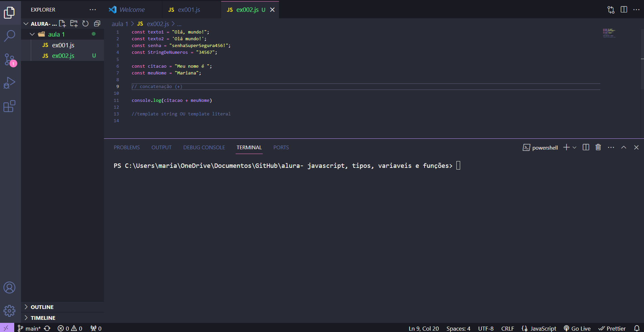Open changes compare icon in editor toolbar

pos(611,10)
